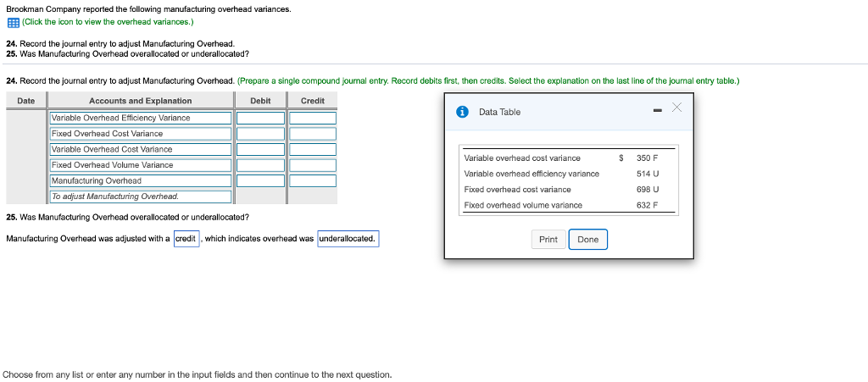
Task: Click the Date column header
Action: [26, 101]
